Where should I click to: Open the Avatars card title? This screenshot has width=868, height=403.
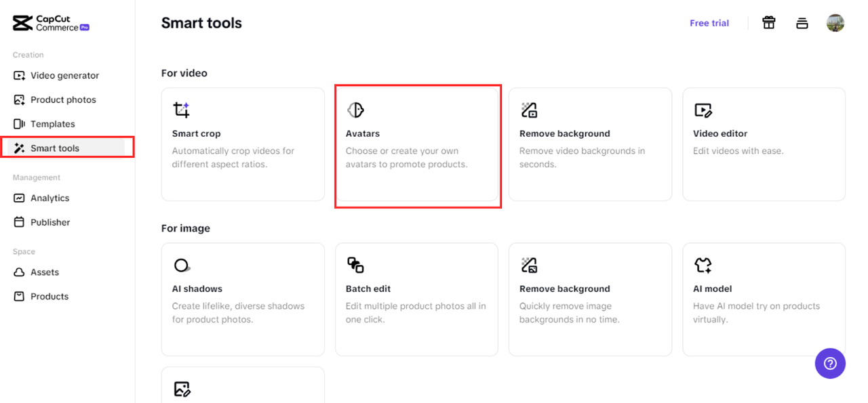tap(363, 133)
